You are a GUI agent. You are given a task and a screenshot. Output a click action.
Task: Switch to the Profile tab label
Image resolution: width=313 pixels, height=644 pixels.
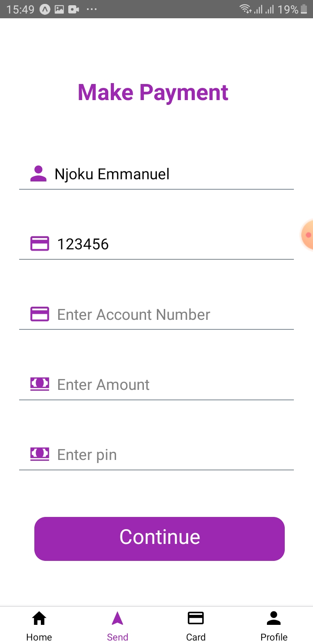(x=274, y=637)
